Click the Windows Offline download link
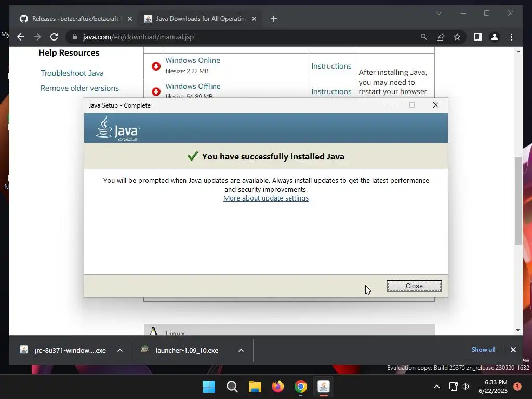This screenshot has height=399, width=532. (x=193, y=86)
